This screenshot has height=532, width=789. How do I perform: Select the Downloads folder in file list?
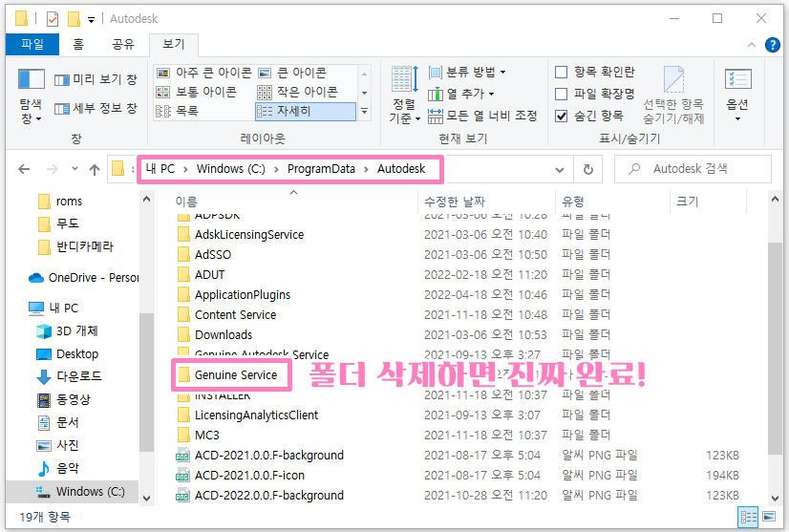coord(215,335)
